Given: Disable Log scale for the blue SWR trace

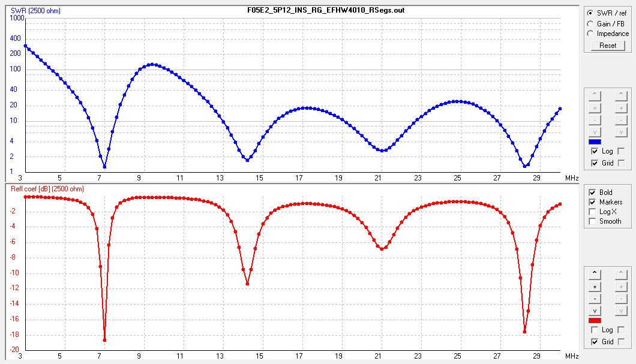Looking at the screenshot, I should click(595, 151).
